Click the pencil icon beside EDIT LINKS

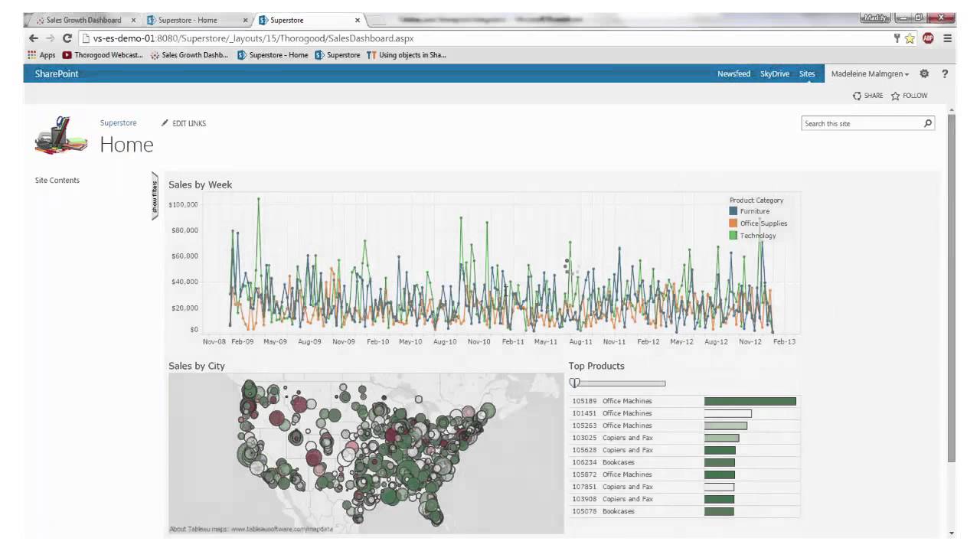tap(165, 123)
